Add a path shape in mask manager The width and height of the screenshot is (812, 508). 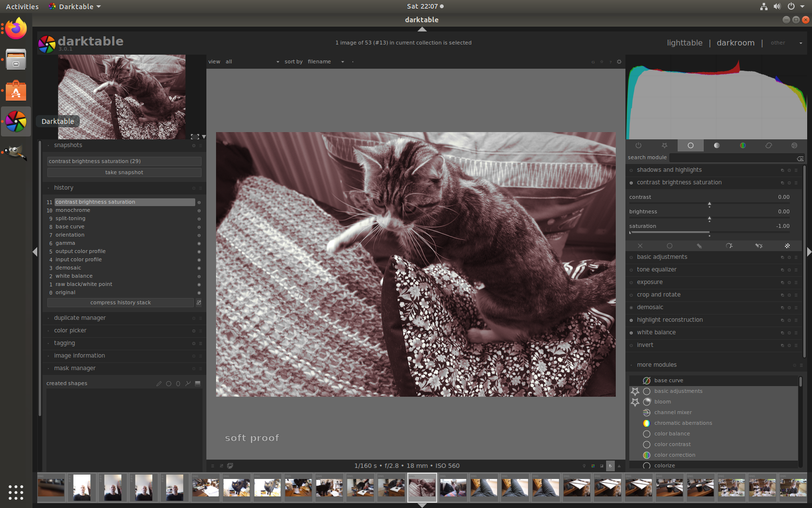tap(188, 384)
